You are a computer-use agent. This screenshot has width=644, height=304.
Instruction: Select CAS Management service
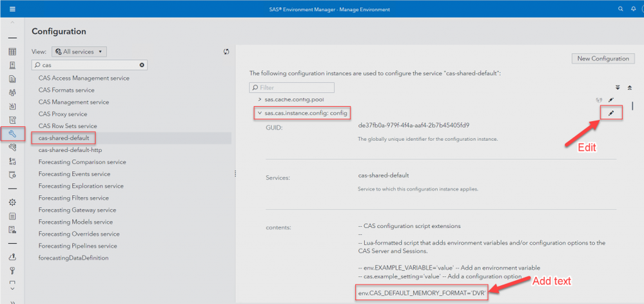pos(73,102)
